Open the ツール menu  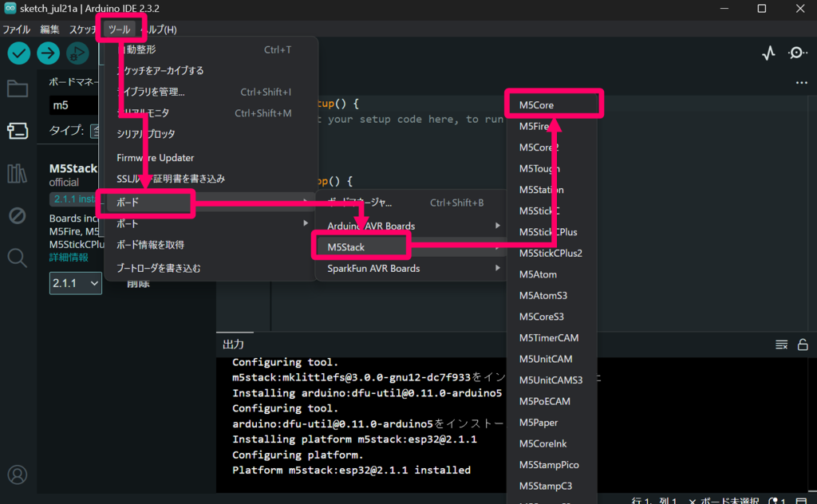[120, 30]
